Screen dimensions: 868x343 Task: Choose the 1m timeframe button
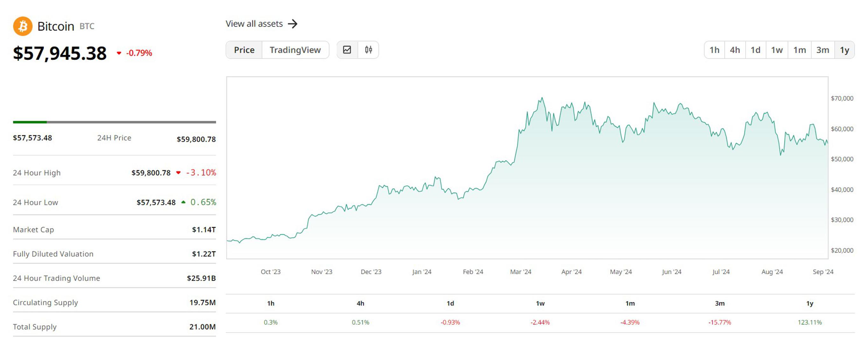(799, 50)
